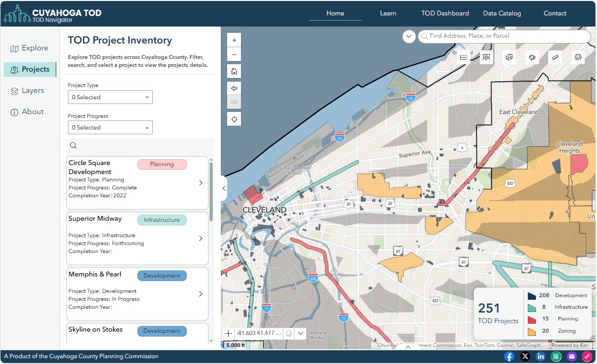Click the coordinate readout -81.603 41.477
The width and height of the screenshot is (597, 364).
pyautogui.click(x=258, y=333)
